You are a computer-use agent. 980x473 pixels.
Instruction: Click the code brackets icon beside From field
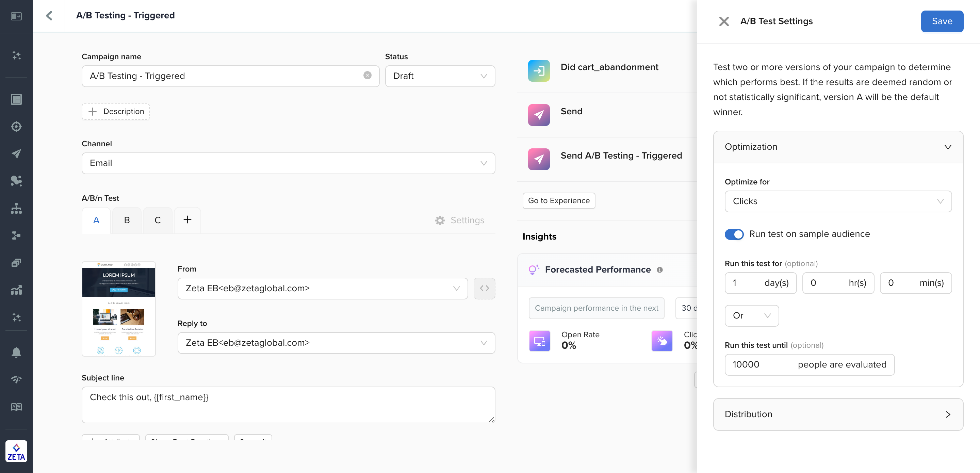484,289
